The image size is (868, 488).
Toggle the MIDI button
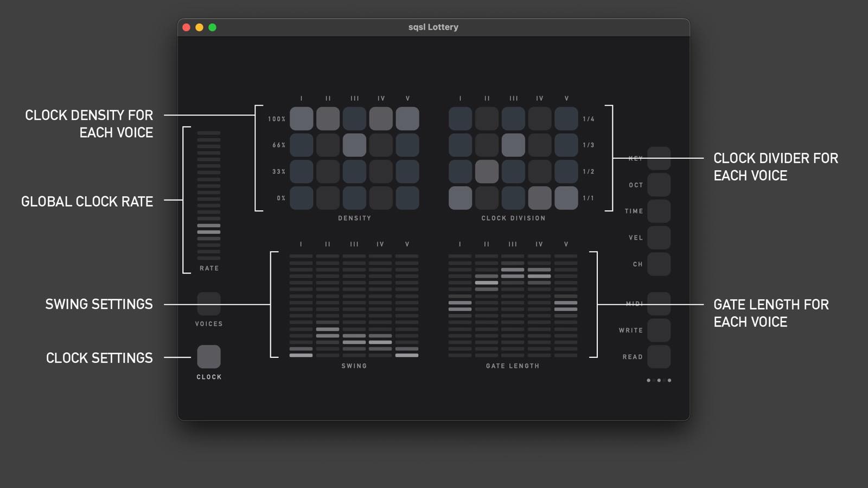pyautogui.click(x=659, y=304)
